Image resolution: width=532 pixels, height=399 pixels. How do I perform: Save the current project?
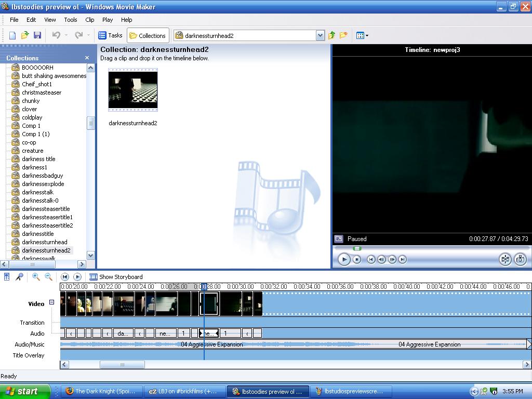[37, 35]
